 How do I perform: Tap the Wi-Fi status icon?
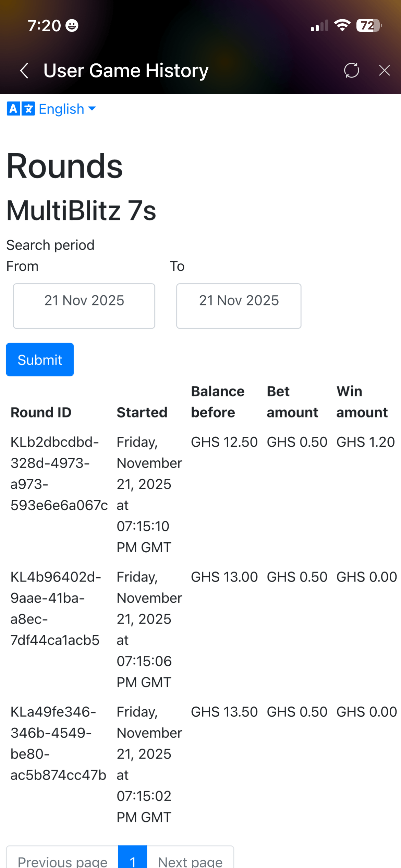pyautogui.click(x=342, y=25)
